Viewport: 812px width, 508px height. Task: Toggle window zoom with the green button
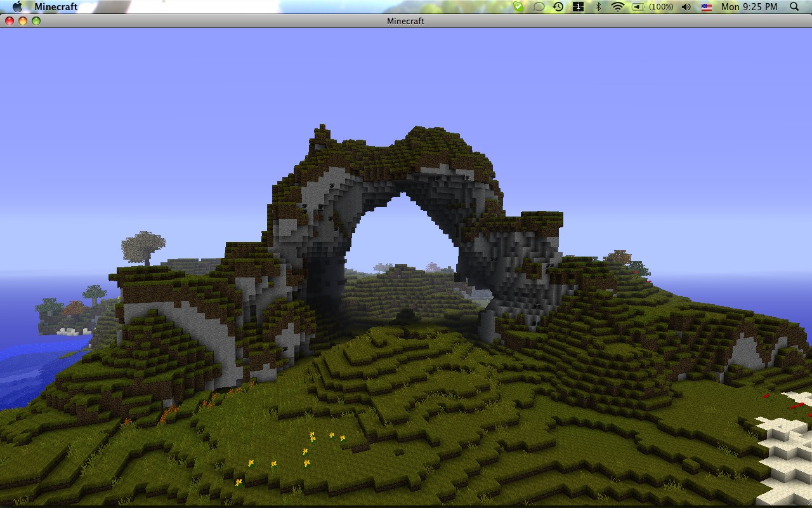[37, 21]
